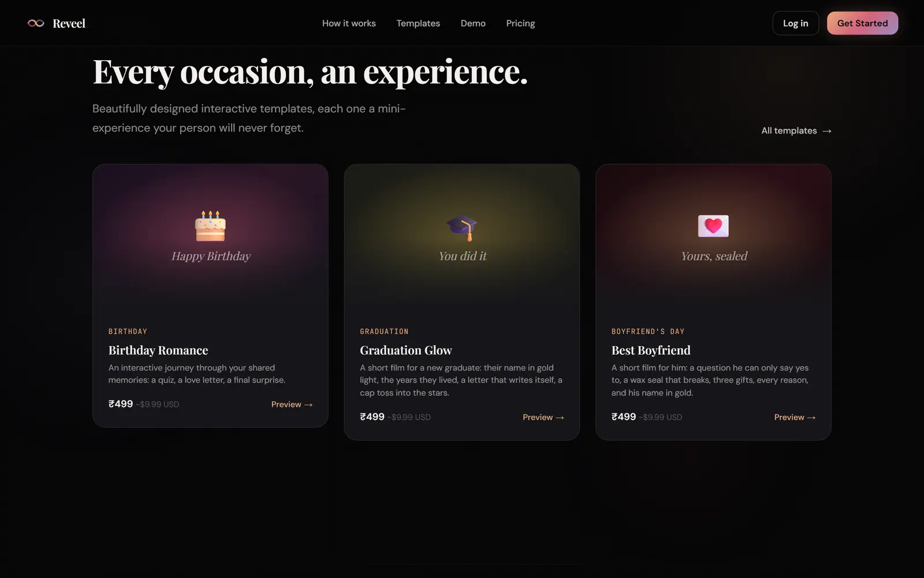Click the Reveel brand name text
Screen dimensions: 924x578
(69, 23)
